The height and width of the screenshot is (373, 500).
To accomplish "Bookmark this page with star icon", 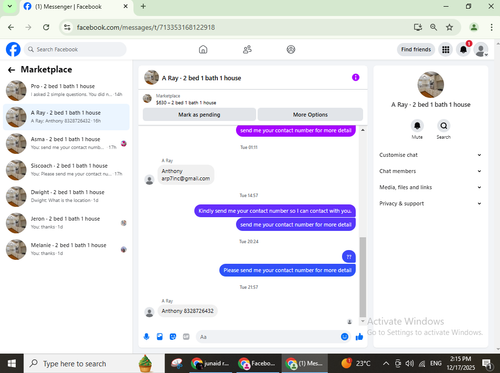I will pyautogui.click(x=449, y=27).
